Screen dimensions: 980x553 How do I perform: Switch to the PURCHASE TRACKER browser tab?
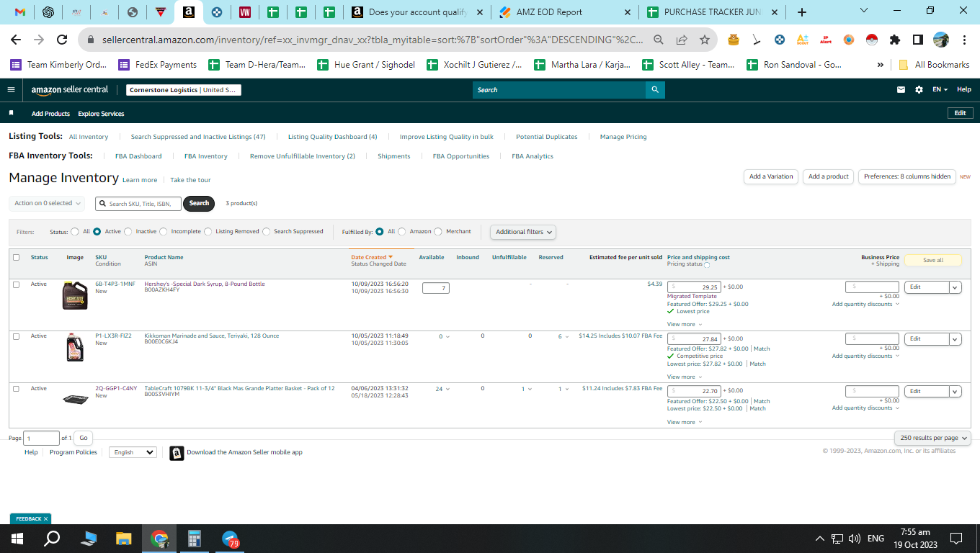point(713,12)
